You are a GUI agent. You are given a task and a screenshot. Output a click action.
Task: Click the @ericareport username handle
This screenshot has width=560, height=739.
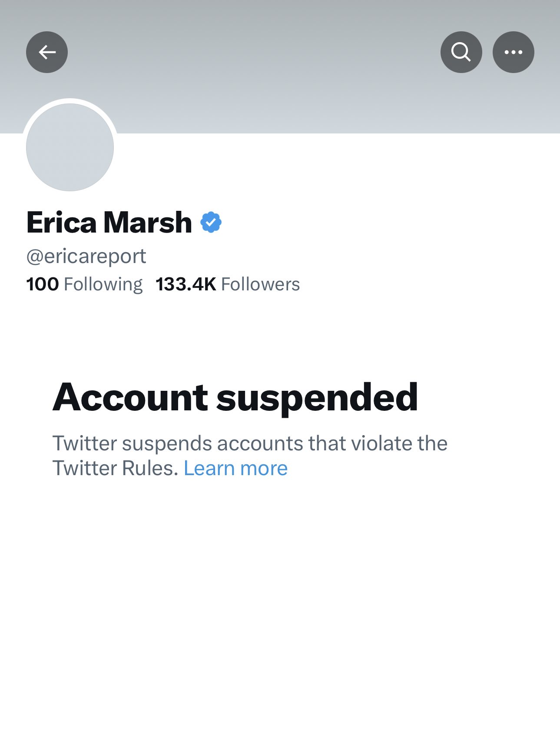point(86,256)
